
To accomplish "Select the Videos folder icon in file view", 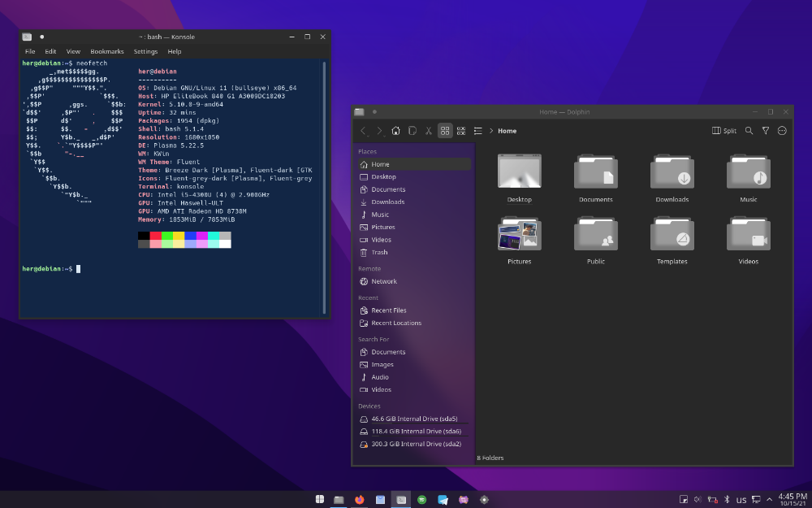I will [x=749, y=233].
